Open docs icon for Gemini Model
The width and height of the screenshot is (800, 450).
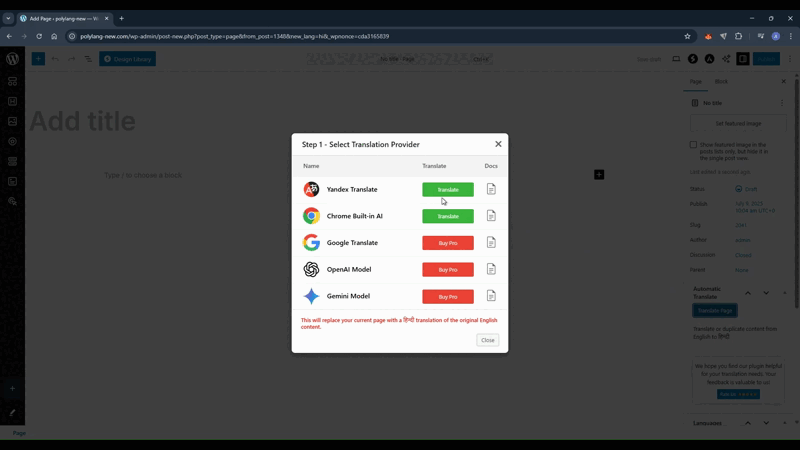point(491,296)
